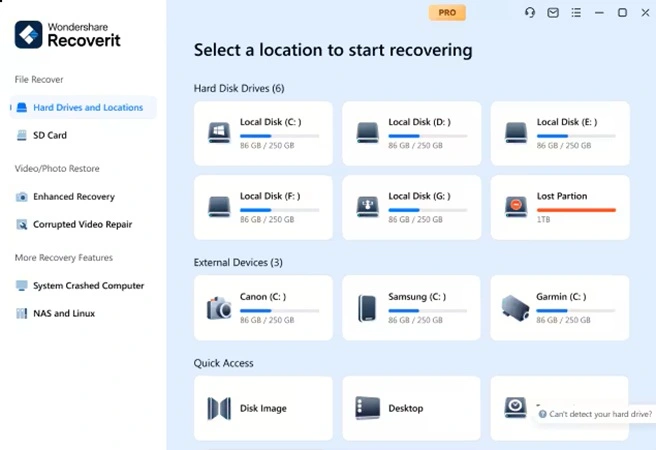Click the Canon (C: ) label
The image size is (656, 450).
coord(263,297)
